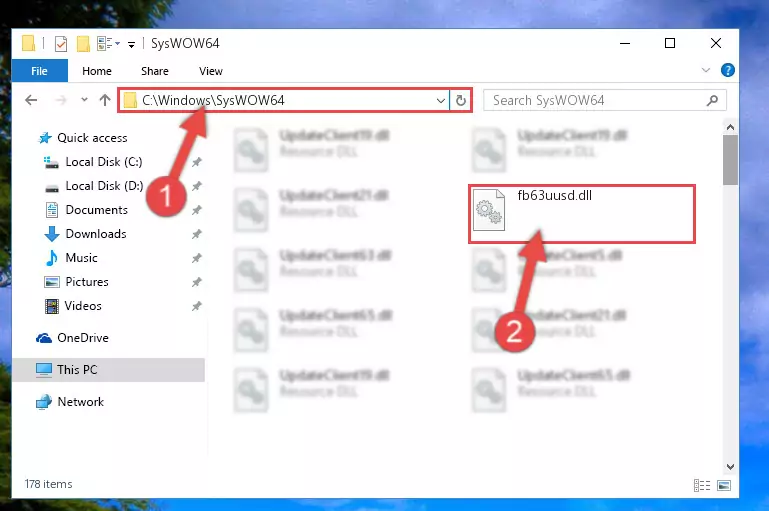Go forward with the right arrow
Viewport: 769px width, 511px height.
(61, 100)
